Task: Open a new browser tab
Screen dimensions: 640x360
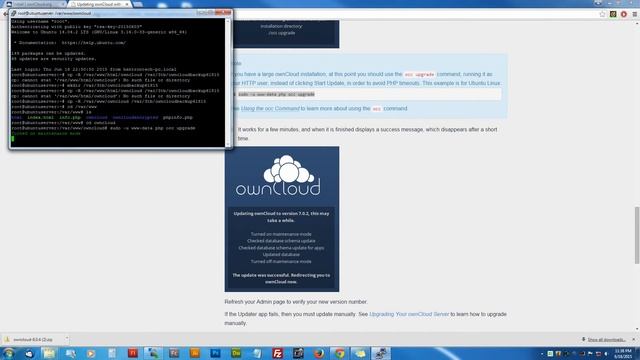Action: point(138,4)
